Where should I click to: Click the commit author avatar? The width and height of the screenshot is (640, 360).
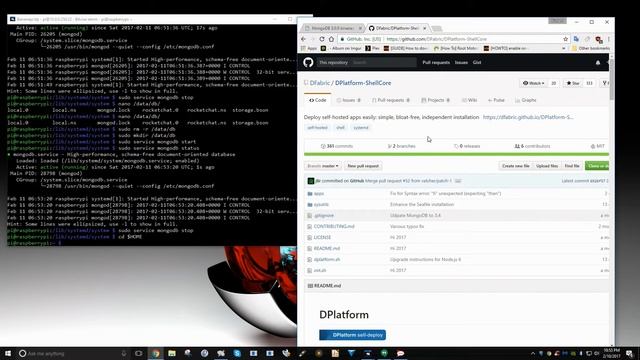[311, 181]
